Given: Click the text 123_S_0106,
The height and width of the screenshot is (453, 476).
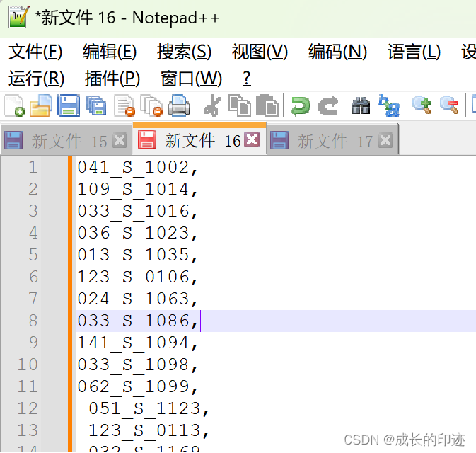Looking at the screenshot, I should tap(137, 277).
